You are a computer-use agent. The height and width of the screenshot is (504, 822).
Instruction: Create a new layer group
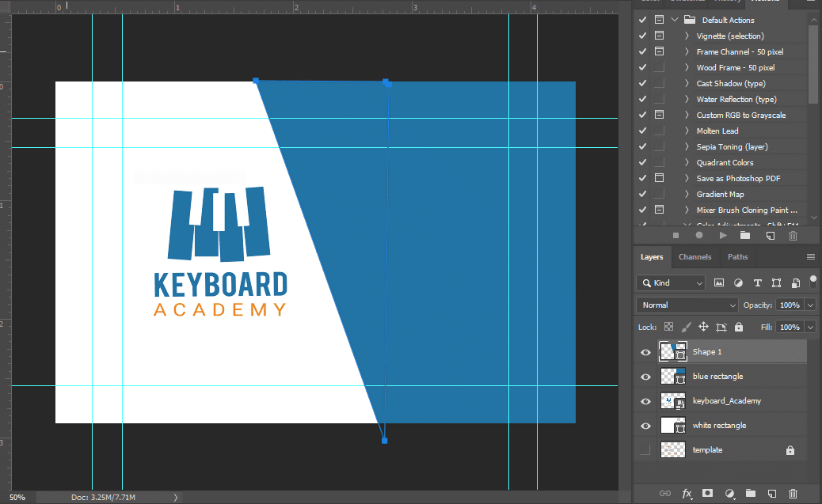(751, 493)
